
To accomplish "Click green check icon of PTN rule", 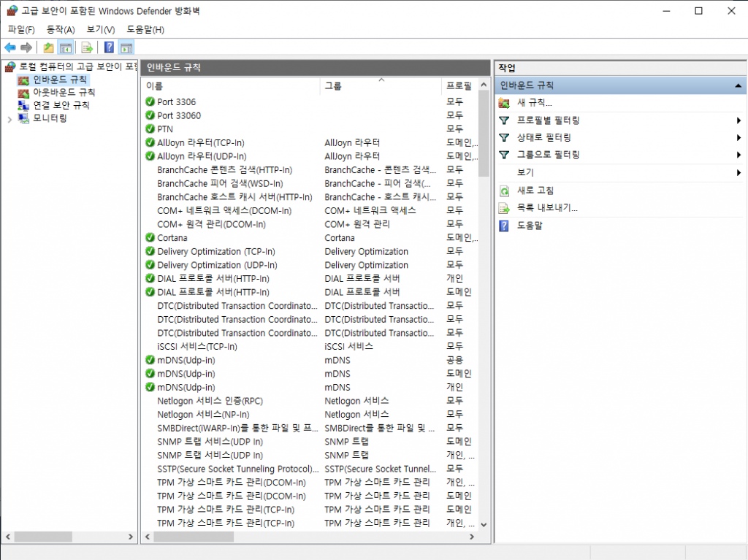I will (150, 129).
